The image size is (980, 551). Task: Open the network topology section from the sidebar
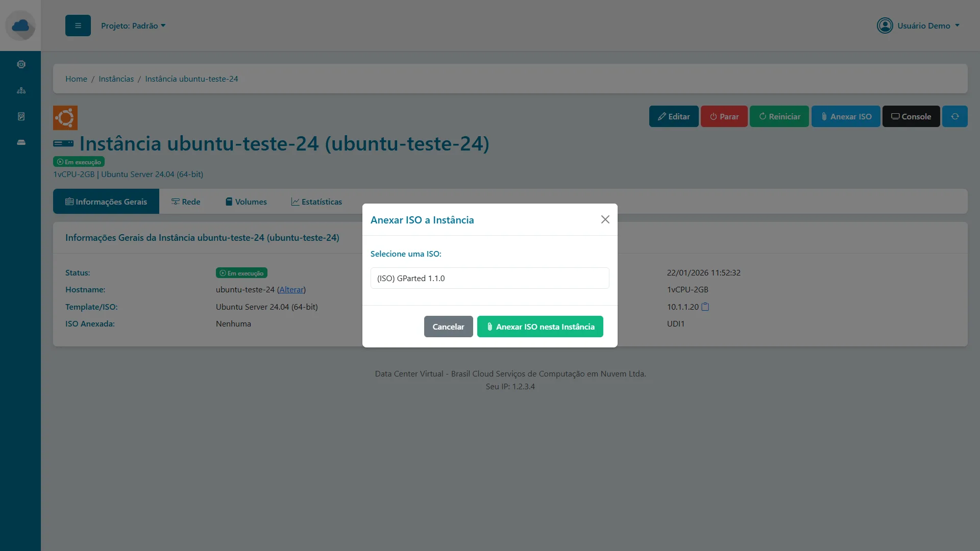pyautogui.click(x=21, y=90)
